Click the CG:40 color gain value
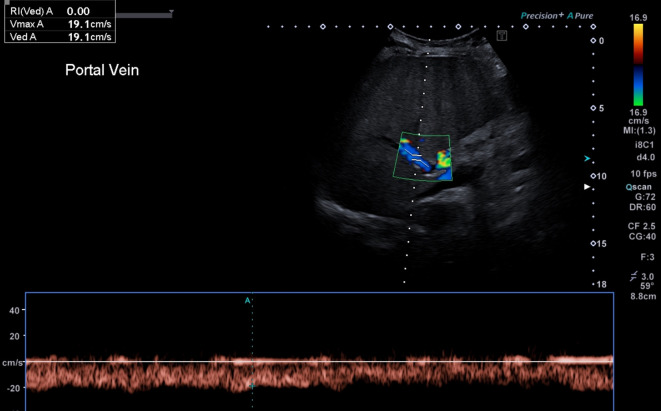Image resolution: width=661 pixels, height=411 pixels. coord(642,236)
